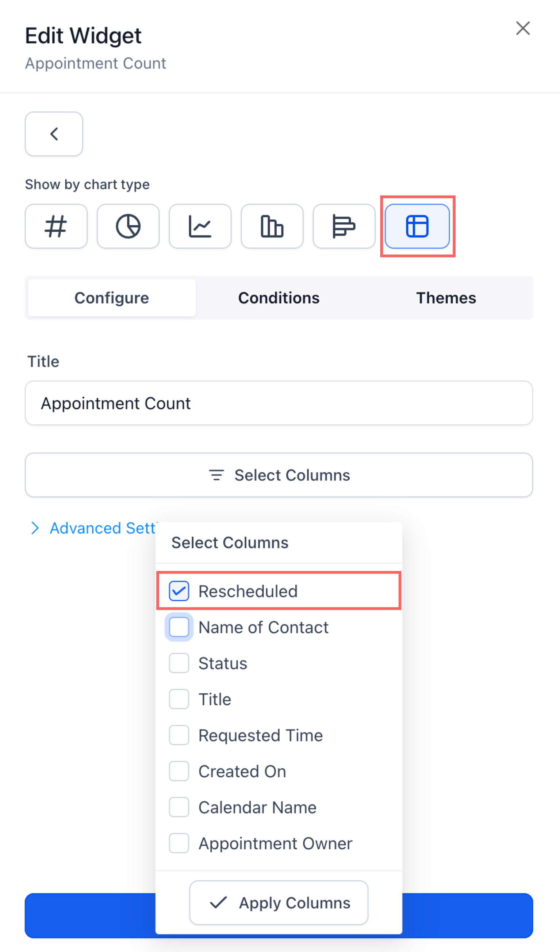Check the Name of Contact column
Image resolution: width=560 pixels, height=952 pixels.
click(179, 627)
